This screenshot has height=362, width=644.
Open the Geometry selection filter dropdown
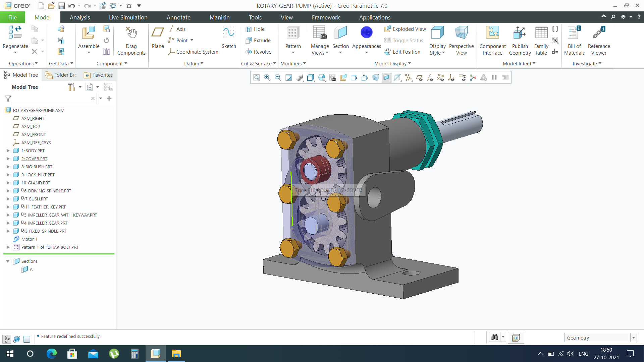point(633,338)
